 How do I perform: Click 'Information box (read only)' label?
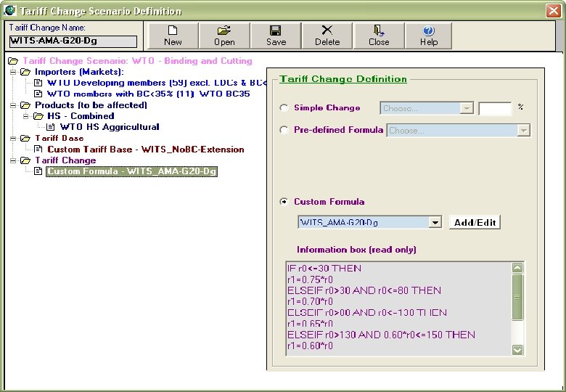(356, 250)
